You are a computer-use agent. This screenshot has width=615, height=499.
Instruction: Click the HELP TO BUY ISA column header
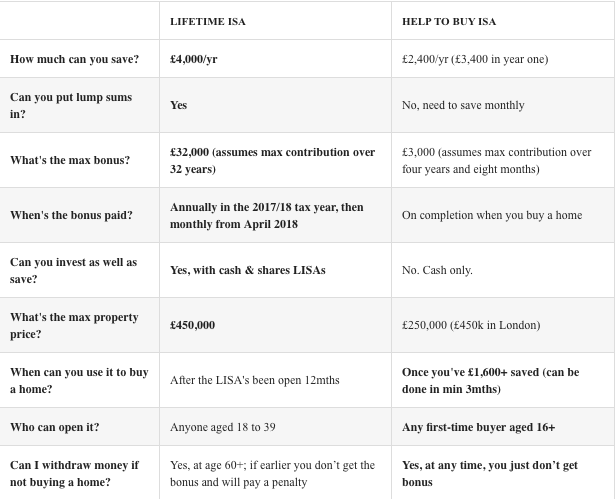[449, 22]
